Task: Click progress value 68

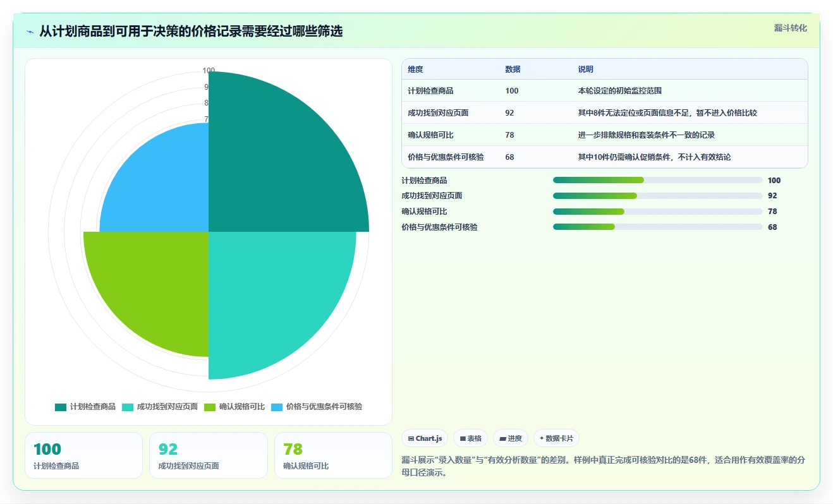Action: click(x=772, y=227)
